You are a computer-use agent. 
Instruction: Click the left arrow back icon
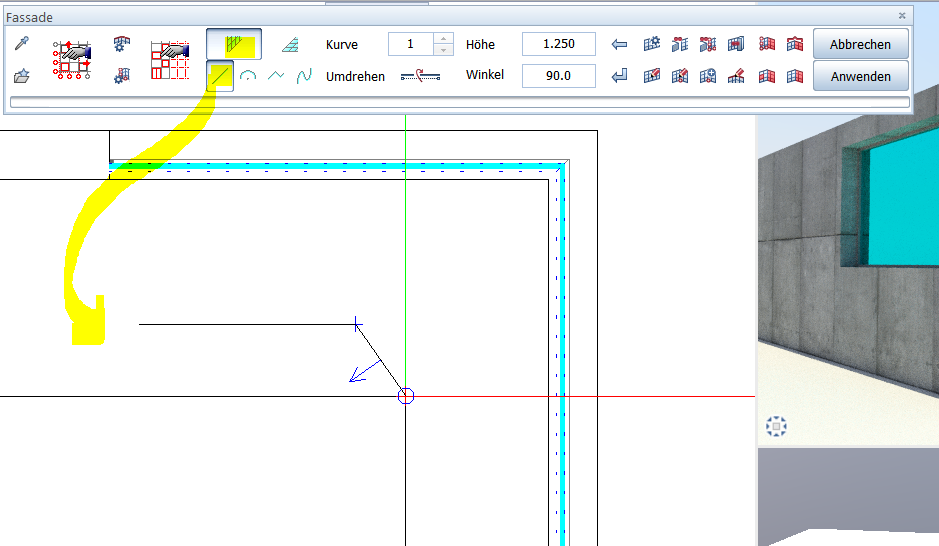tap(620, 44)
